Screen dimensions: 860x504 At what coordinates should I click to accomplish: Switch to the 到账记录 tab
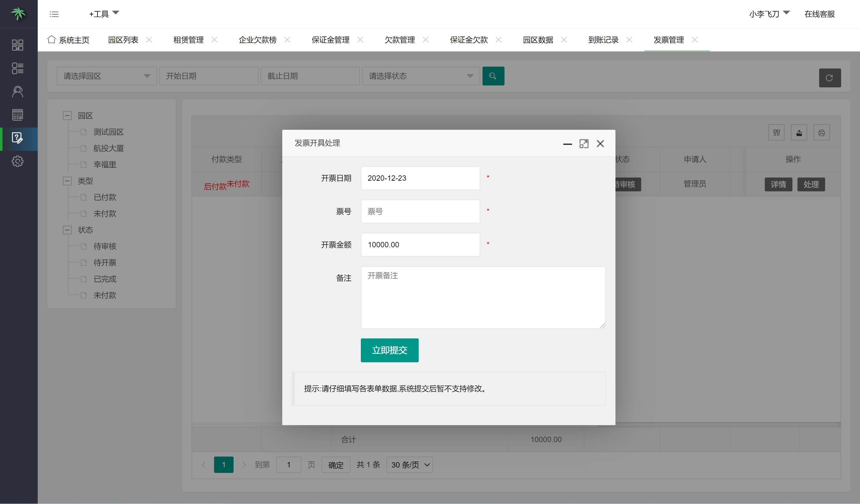point(604,40)
